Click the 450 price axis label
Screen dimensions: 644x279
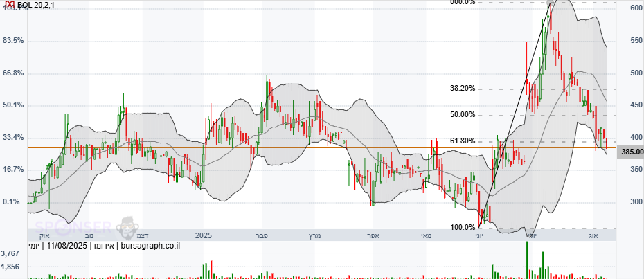pos(636,105)
